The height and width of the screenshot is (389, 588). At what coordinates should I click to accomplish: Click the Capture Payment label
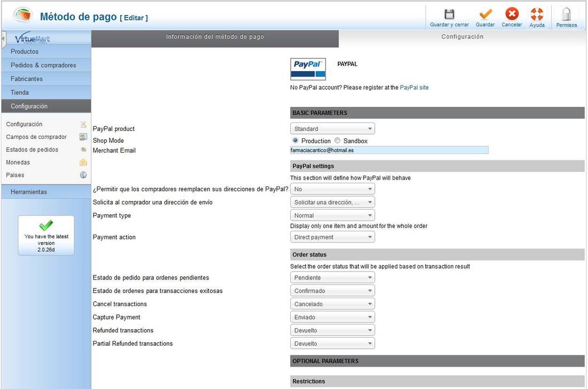(x=116, y=317)
